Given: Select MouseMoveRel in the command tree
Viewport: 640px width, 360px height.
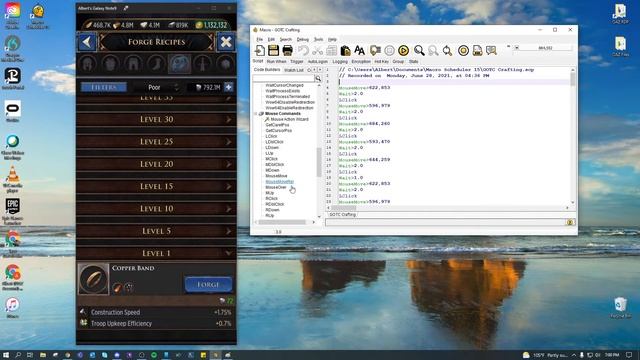Looking at the screenshot, I should [280, 181].
